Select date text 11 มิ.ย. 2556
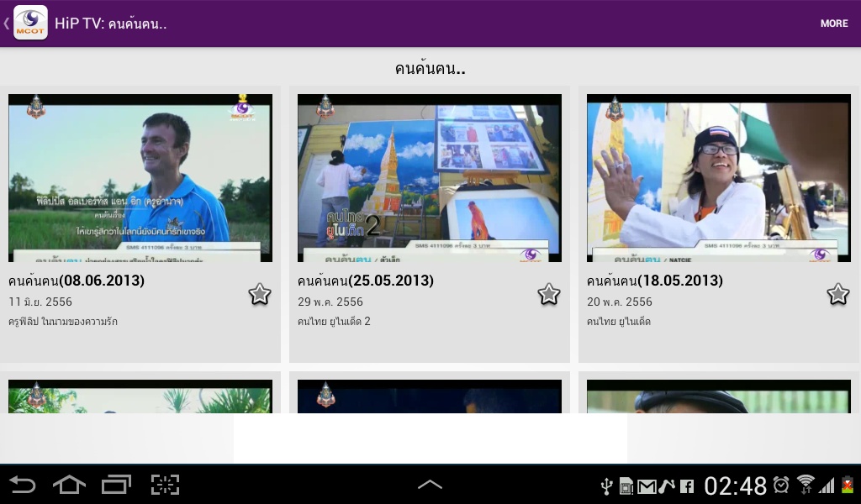Image resolution: width=861 pixels, height=504 pixels. coord(40,302)
